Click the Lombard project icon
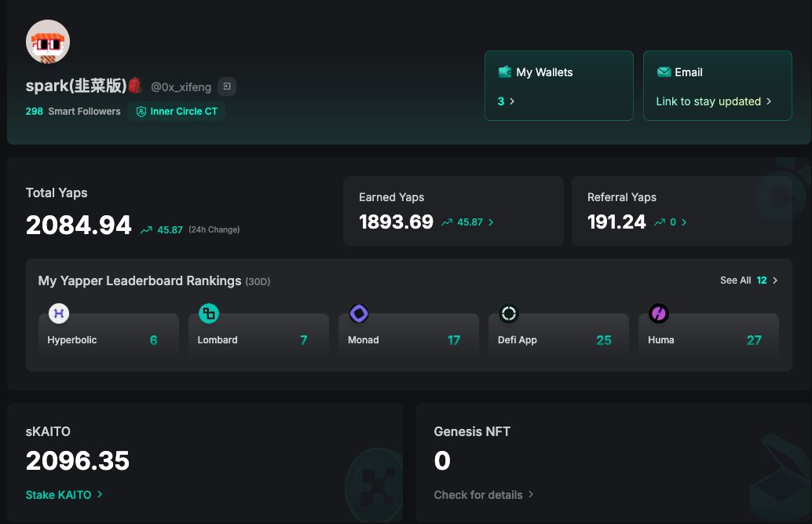This screenshot has height=524, width=812. (x=209, y=313)
